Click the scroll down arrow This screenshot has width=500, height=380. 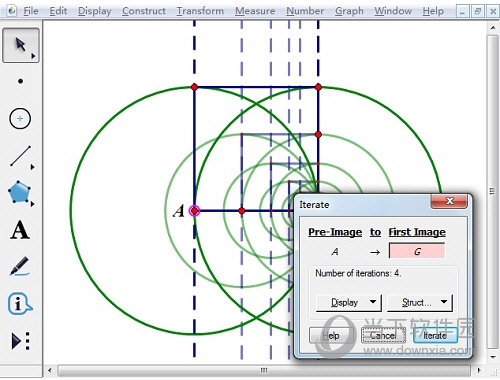(x=493, y=357)
